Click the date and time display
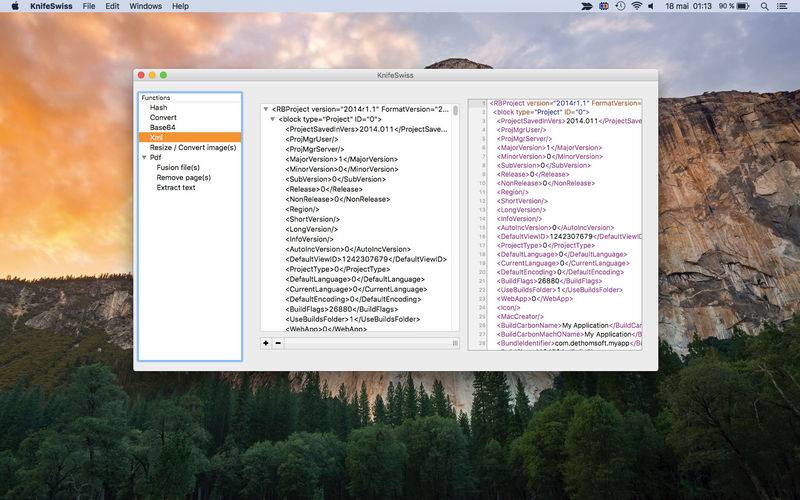The height and width of the screenshot is (500, 800). pos(688,6)
